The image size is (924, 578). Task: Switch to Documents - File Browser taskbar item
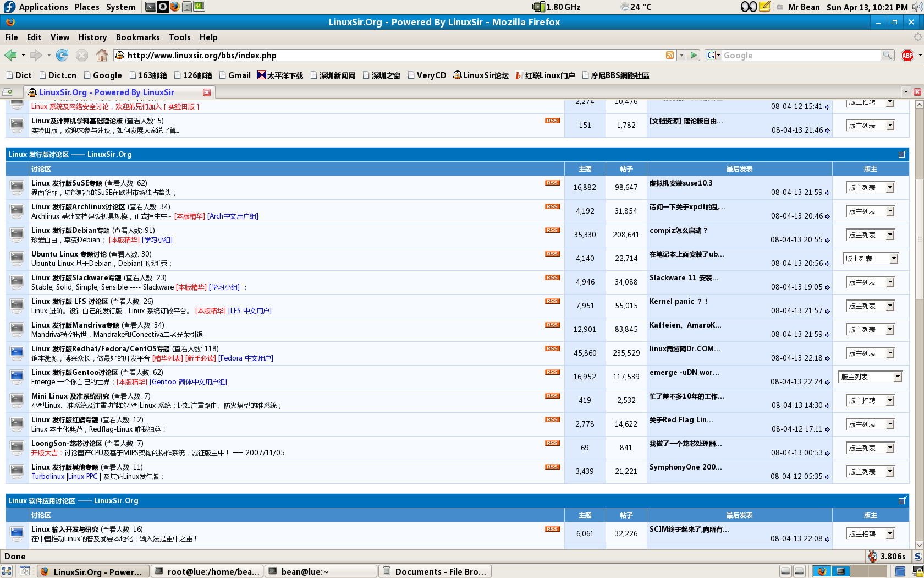point(435,571)
